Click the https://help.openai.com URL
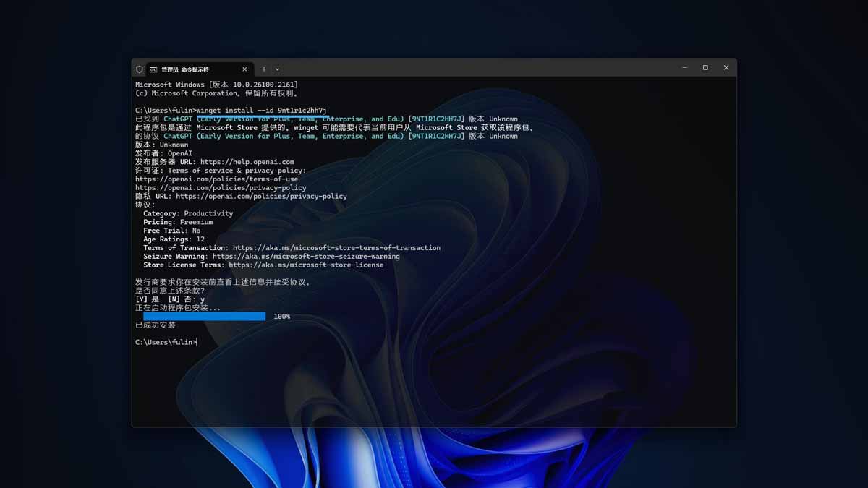The width and height of the screenshot is (868, 488). [247, 162]
